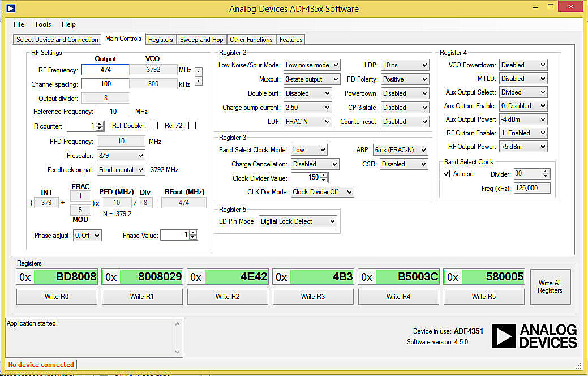The width and height of the screenshot is (588, 376).
Task: Open the Aux Output Select dropdown
Action: coord(523,92)
